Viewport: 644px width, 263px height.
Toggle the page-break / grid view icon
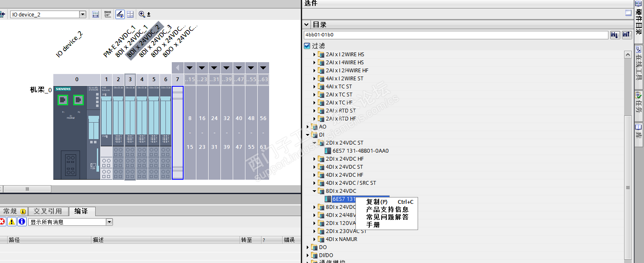[x=130, y=14]
